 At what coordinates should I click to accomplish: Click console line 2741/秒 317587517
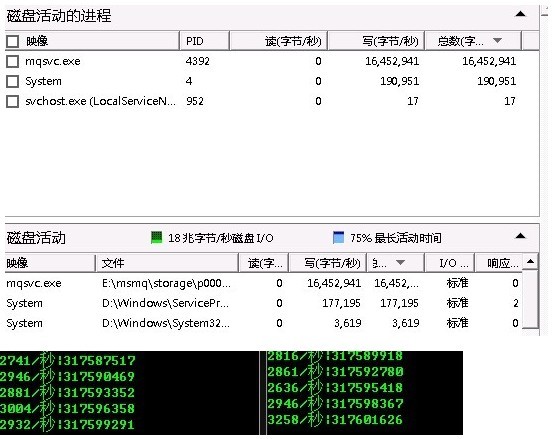point(68,360)
